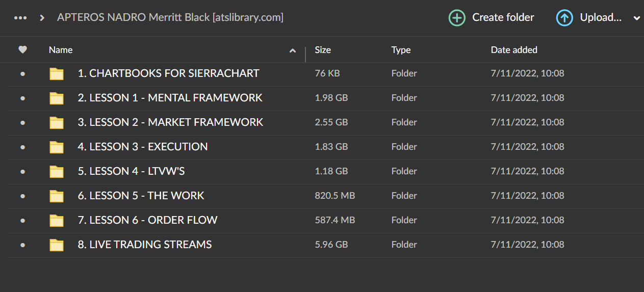This screenshot has width=644, height=292.
Task: Sort by the Size column header
Action: point(323,50)
